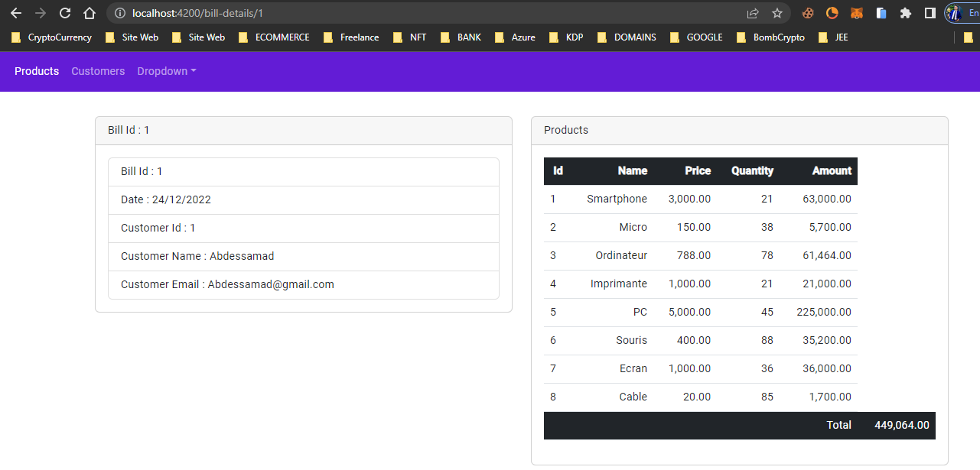This screenshot has width=980, height=470.
Task: Expand the GOOGLE bookmarks folder
Action: click(705, 37)
